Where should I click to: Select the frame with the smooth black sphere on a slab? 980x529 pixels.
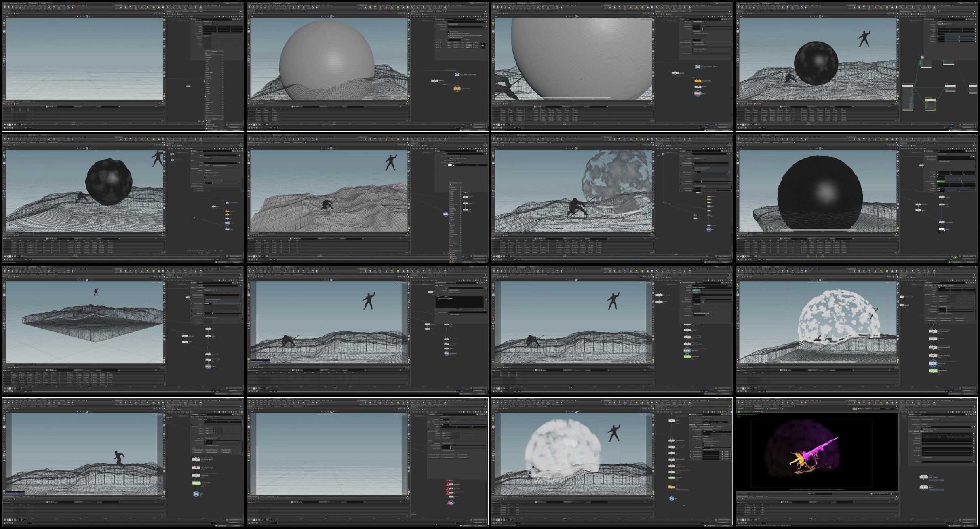tap(857, 199)
